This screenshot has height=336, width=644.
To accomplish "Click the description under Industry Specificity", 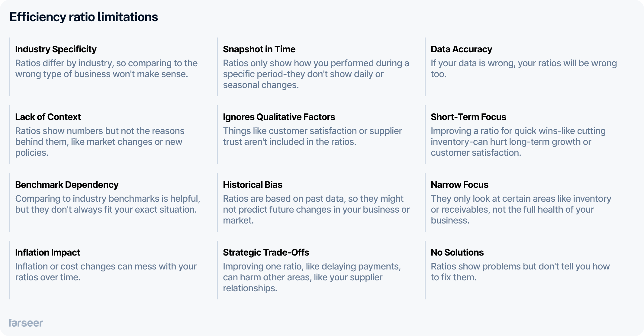I will (x=106, y=69).
